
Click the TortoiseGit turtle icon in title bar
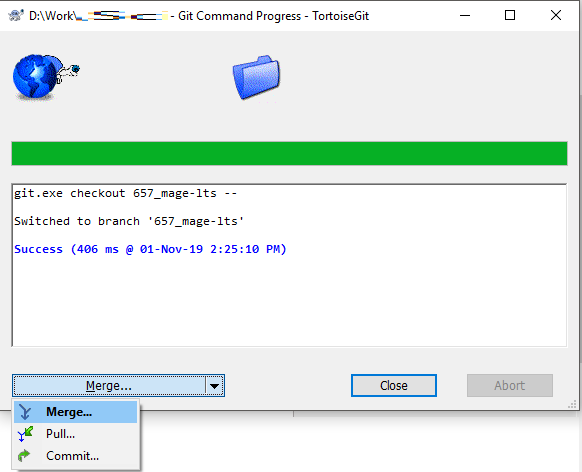point(16,16)
